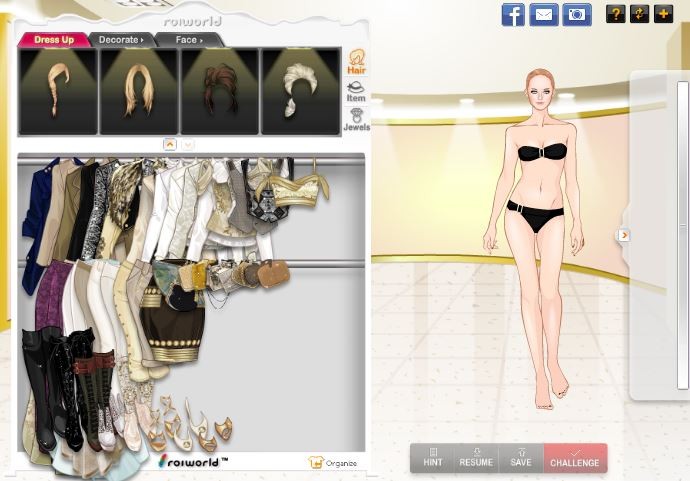Click the yellow swap arrows icon
The width and height of the screenshot is (690, 481).
(x=639, y=14)
